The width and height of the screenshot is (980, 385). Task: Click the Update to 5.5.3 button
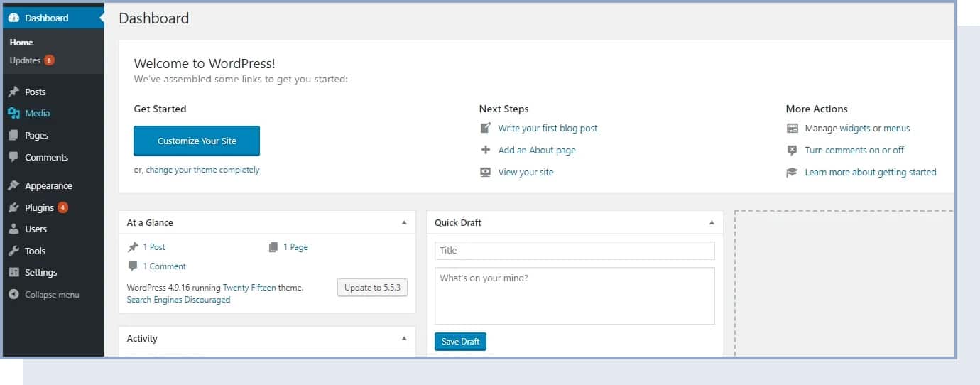coord(372,288)
